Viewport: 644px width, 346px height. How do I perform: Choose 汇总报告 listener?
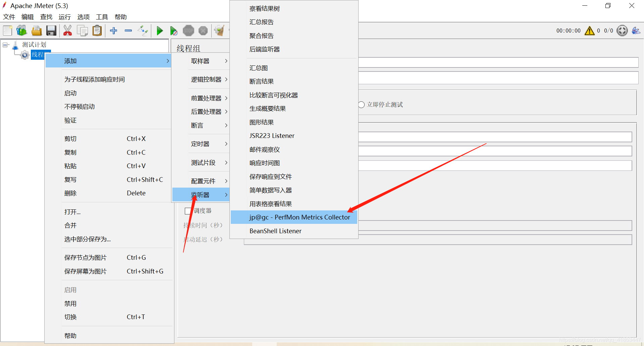click(x=294, y=22)
